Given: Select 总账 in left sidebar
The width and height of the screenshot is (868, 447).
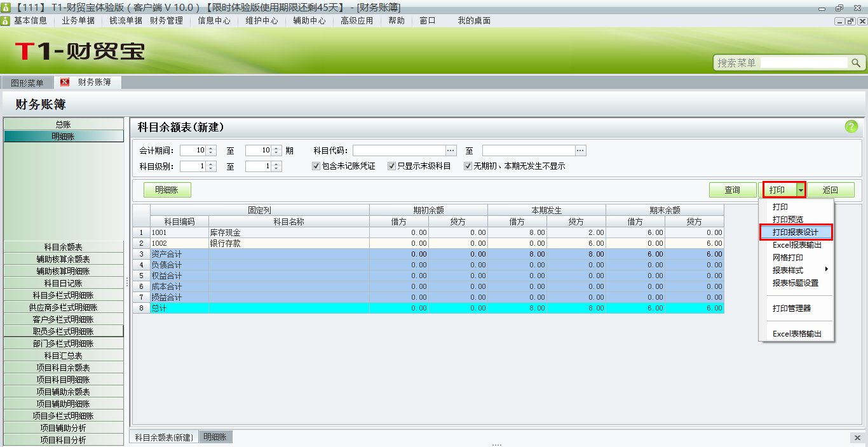Looking at the screenshot, I should point(64,124).
